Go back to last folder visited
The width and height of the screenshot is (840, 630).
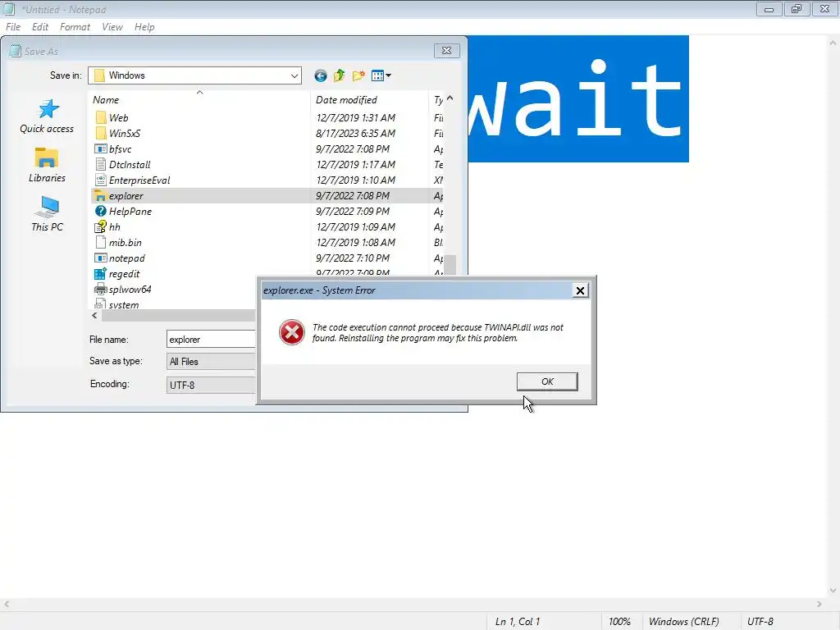321,75
